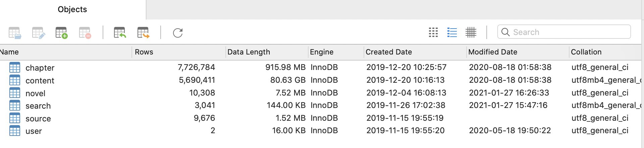The width and height of the screenshot is (644, 148).
Task: Refresh the objects list
Action: 178,33
